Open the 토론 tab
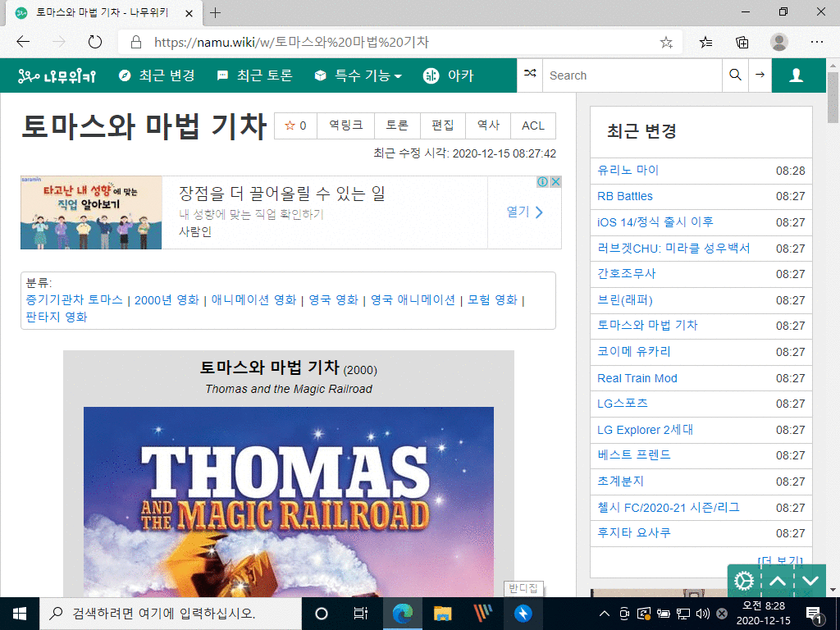Image resolution: width=840 pixels, height=630 pixels. click(397, 126)
